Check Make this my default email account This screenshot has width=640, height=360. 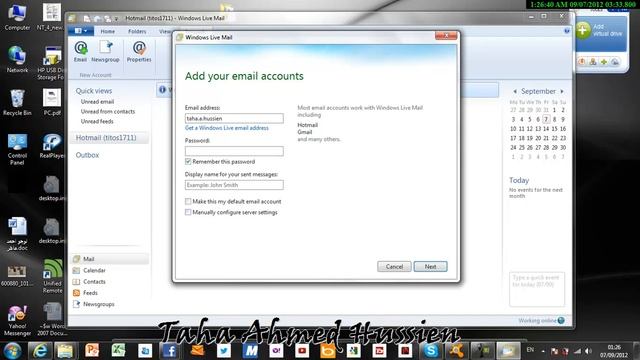click(188, 201)
